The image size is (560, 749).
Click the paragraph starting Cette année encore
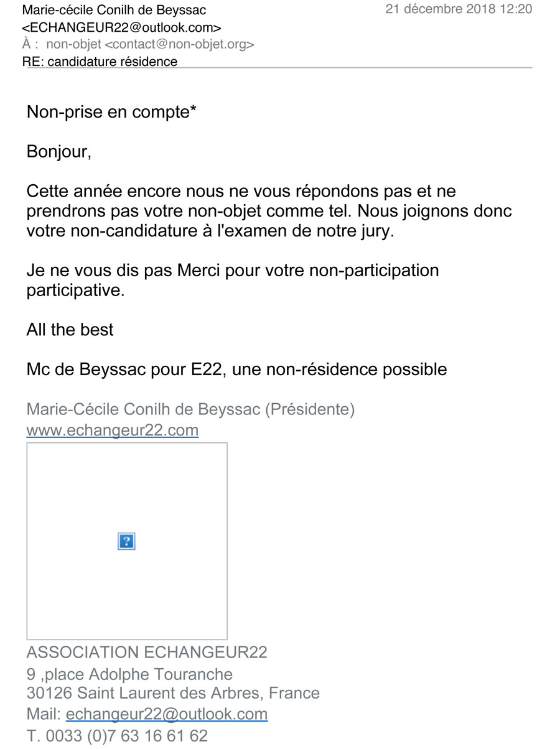(269, 211)
